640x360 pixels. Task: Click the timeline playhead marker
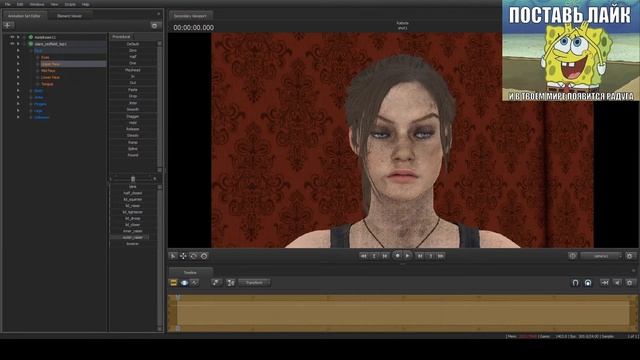(178, 297)
